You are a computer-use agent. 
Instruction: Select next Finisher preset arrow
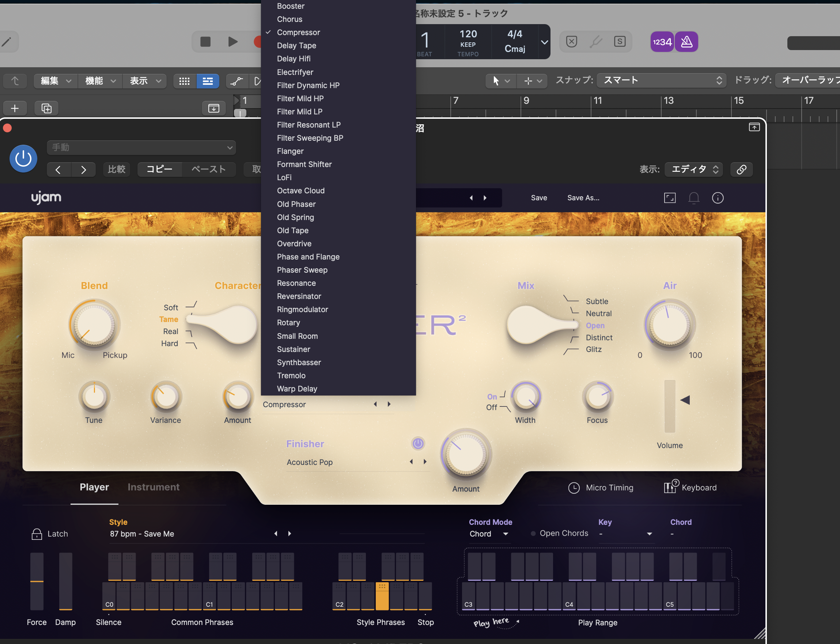point(425,462)
